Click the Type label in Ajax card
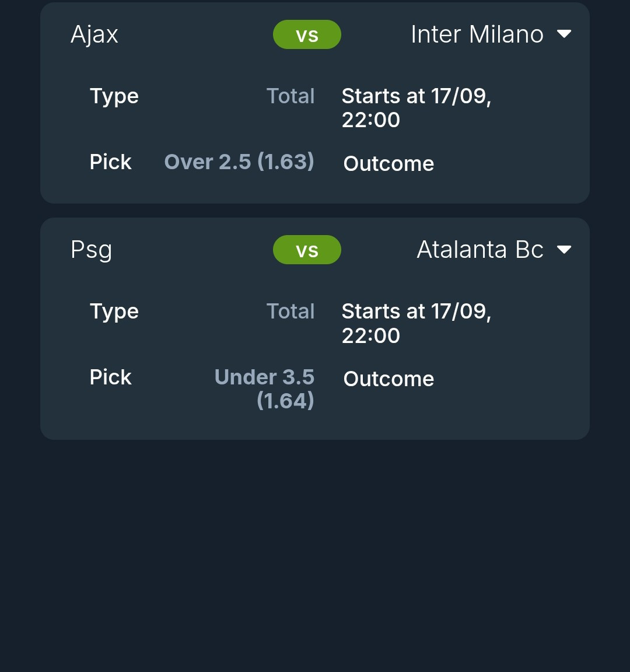 tap(114, 96)
